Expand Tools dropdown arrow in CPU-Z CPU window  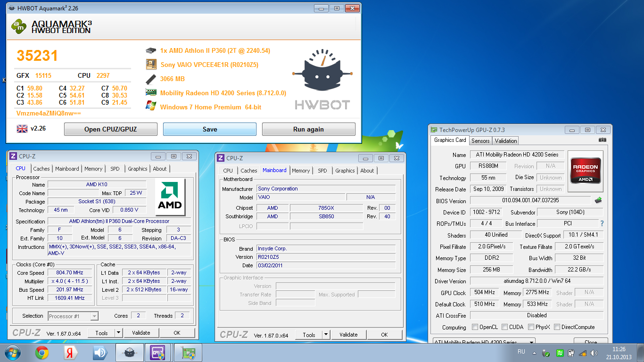tap(118, 333)
